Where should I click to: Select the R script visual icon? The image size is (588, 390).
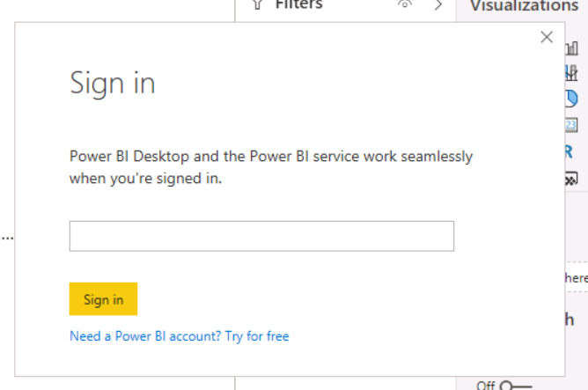(x=569, y=152)
